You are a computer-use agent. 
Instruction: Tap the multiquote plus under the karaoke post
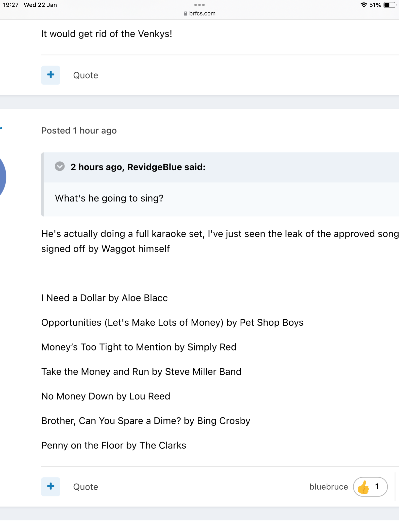coord(50,486)
